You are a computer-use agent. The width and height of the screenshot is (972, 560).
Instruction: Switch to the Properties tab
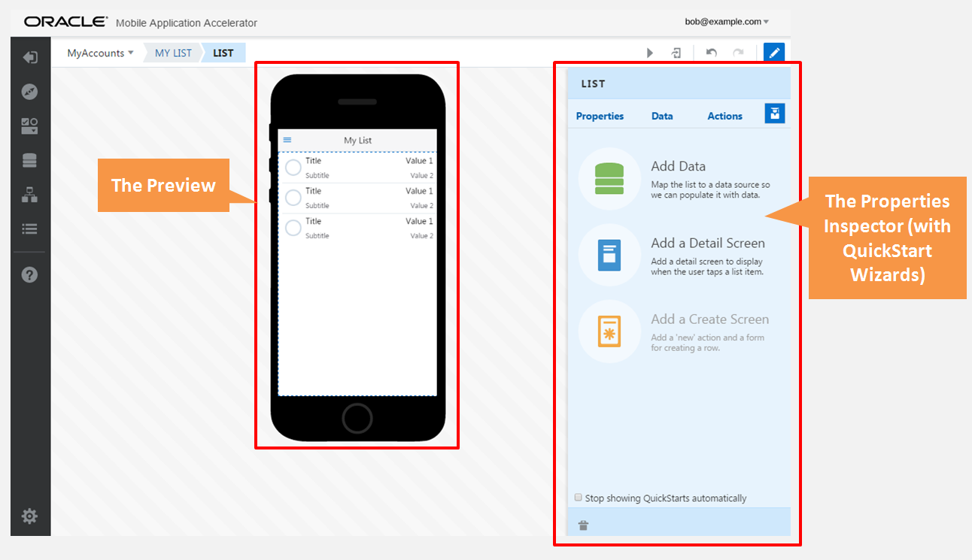click(x=600, y=116)
